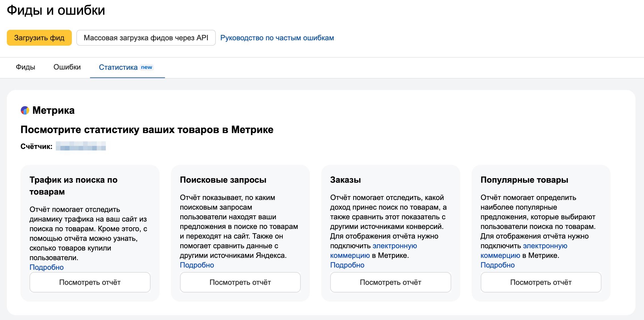Open Руководство по частым ошибкам link
Viewport: 644px width, 320px height.
click(277, 38)
